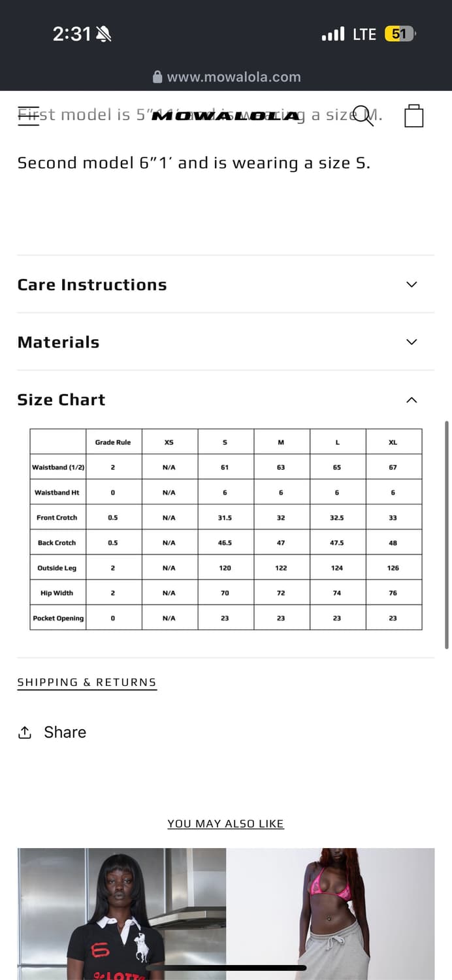Tap the Size Chart heading
The image size is (452, 980).
click(x=61, y=400)
